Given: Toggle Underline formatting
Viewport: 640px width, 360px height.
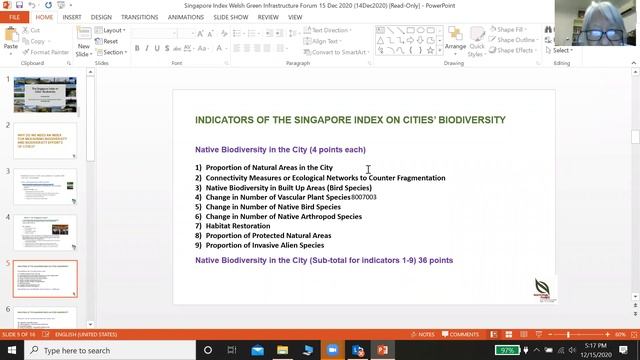Looking at the screenshot, I should point(157,49).
